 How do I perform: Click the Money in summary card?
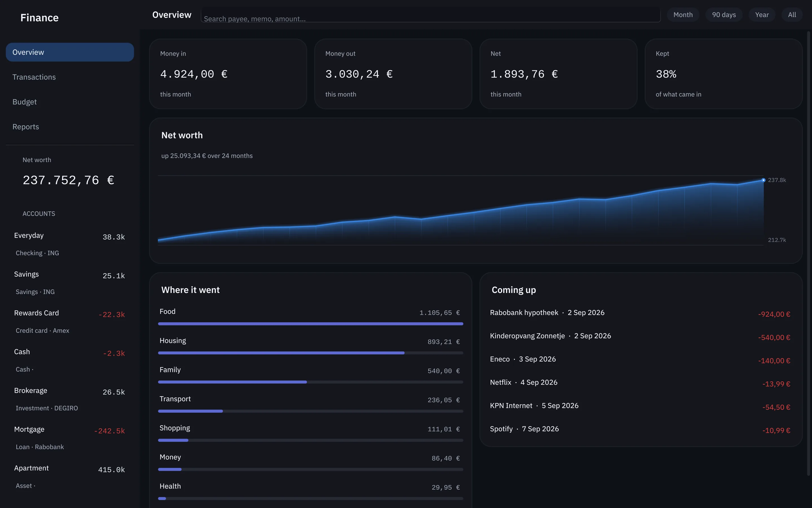(x=228, y=74)
